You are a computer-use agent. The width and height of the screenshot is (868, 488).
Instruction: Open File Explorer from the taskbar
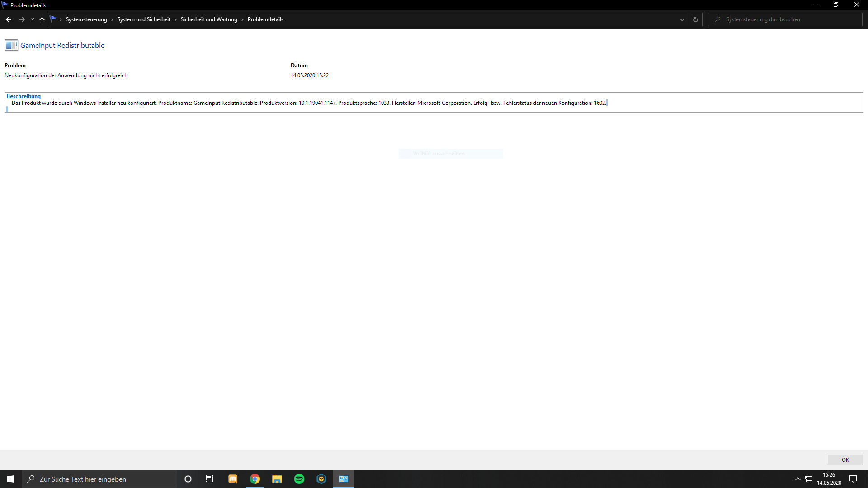[277, 479]
